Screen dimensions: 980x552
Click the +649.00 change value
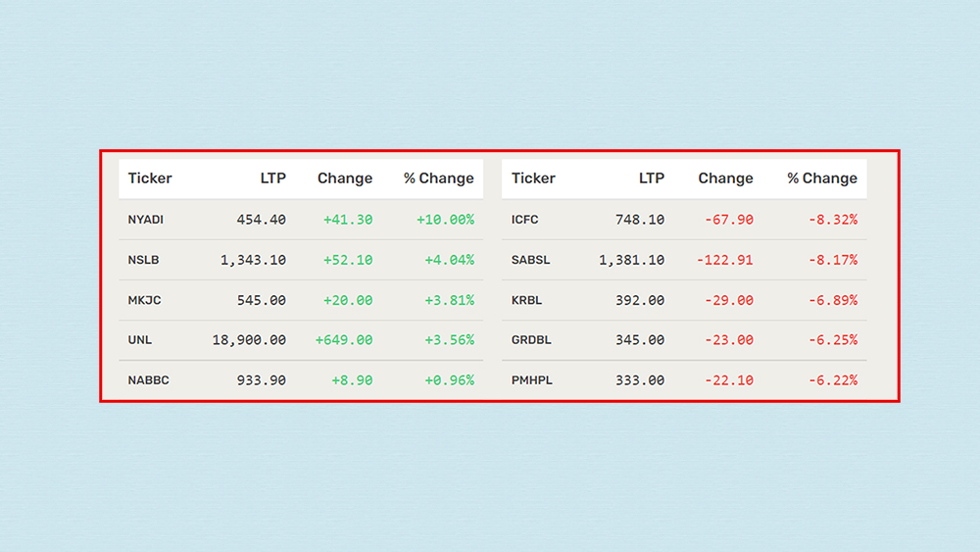pyautogui.click(x=344, y=340)
